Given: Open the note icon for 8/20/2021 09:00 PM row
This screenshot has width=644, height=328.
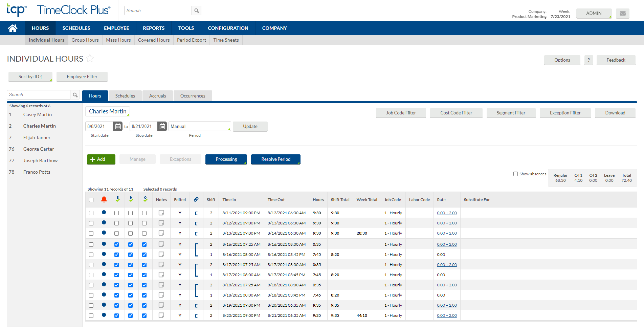Looking at the screenshot, I should (161, 315).
